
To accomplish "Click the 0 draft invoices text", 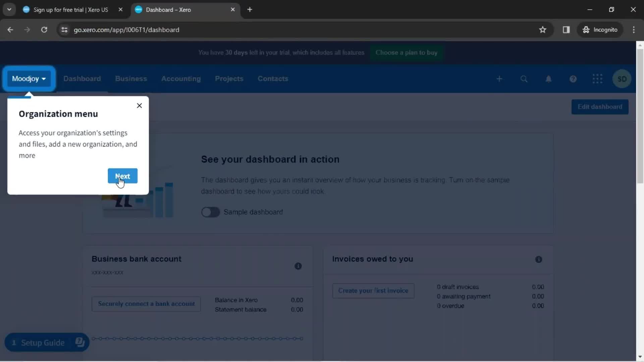I will (x=458, y=287).
